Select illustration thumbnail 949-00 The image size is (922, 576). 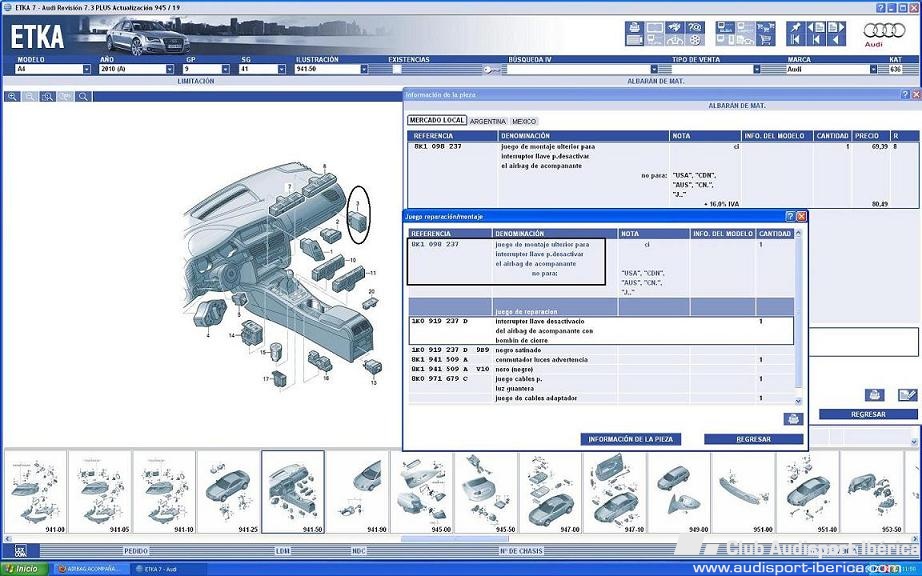(x=679, y=493)
